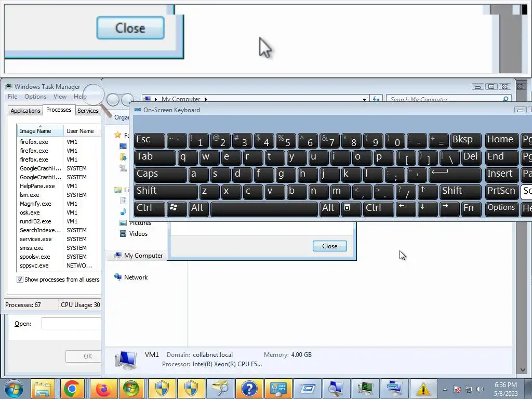Select the Magnify.exe process row

[59, 204]
